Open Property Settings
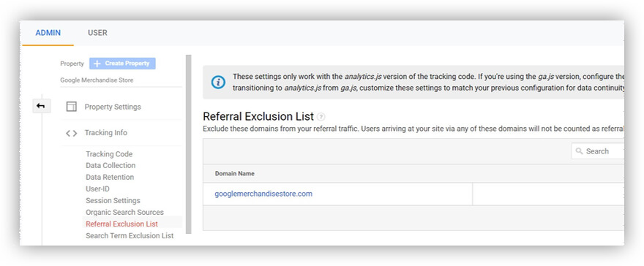This screenshot has width=644, height=266. tap(113, 107)
